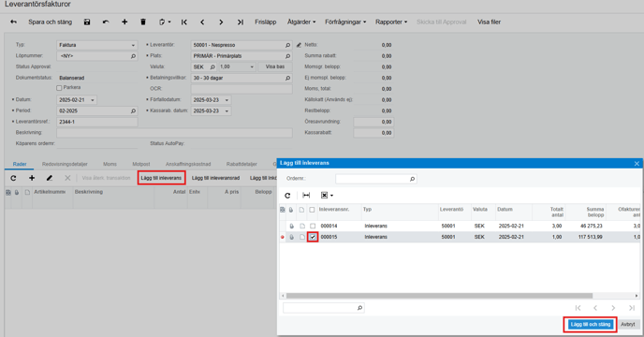Click Visa filer in the toolbar

click(x=489, y=22)
